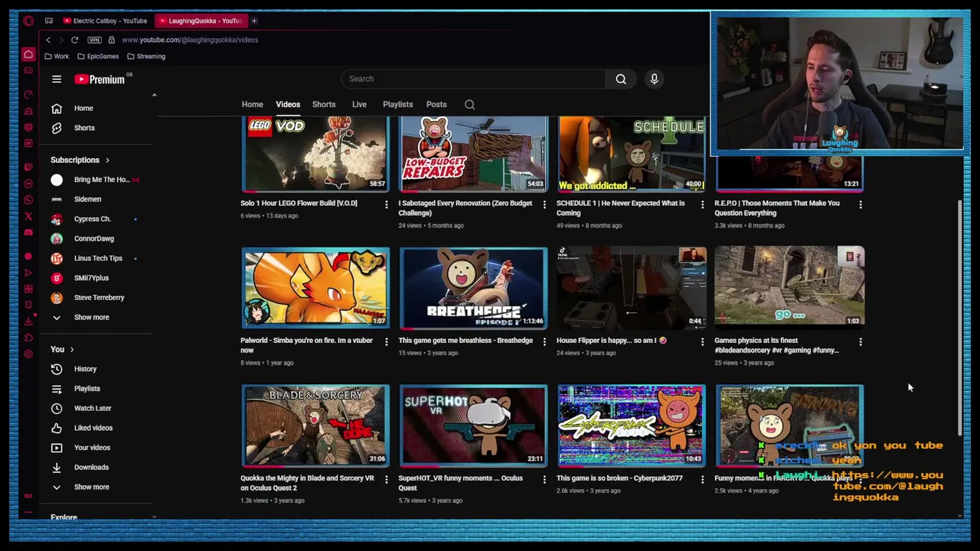
Task: Open the YouTube hamburger guide menu
Action: pyautogui.click(x=57, y=79)
